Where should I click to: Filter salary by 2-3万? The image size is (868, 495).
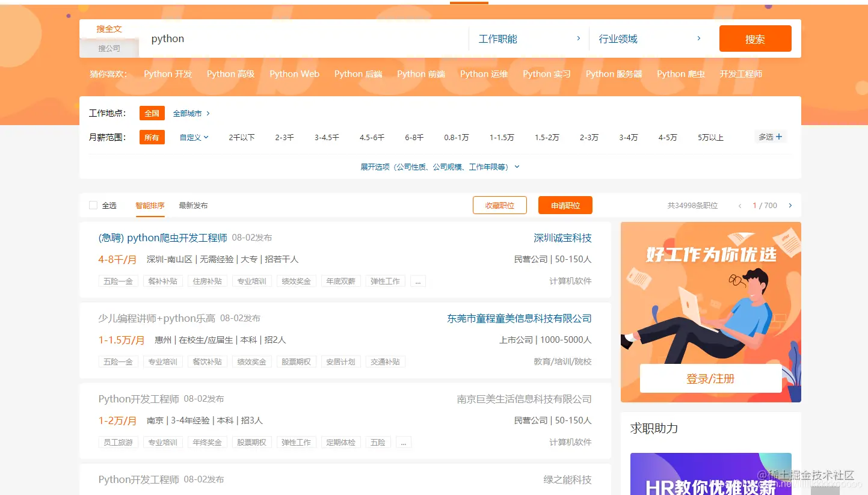click(589, 137)
